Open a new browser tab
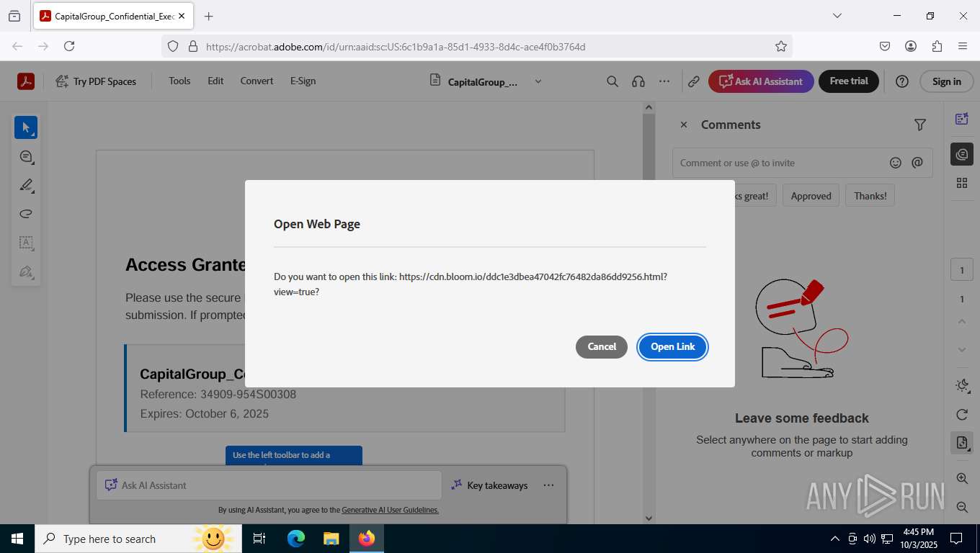The image size is (980, 553). 208,16
